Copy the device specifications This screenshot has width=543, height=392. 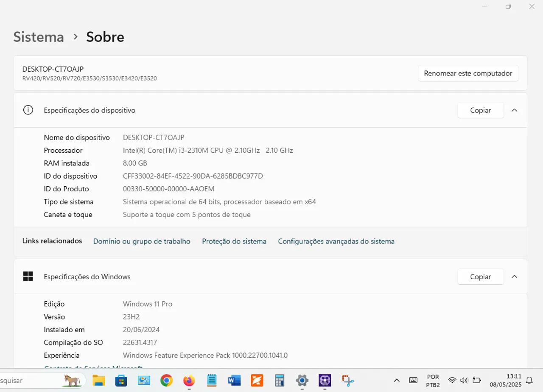(x=481, y=110)
